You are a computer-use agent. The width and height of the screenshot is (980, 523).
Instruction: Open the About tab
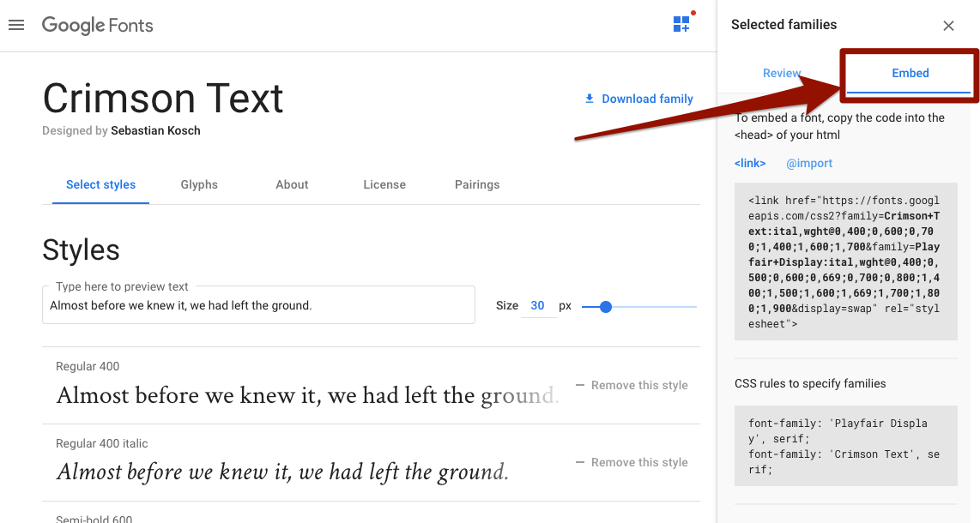pos(292,184)
